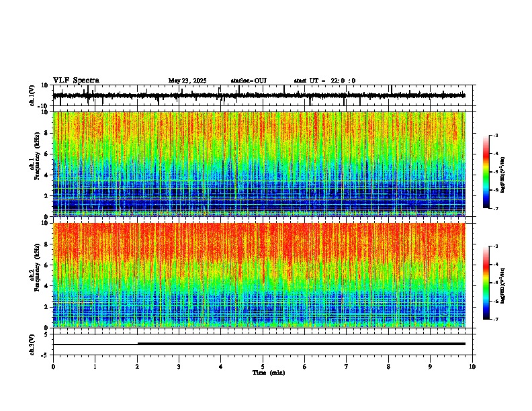
Task: Click time axis tick label "5"
Action: (263, 367)
